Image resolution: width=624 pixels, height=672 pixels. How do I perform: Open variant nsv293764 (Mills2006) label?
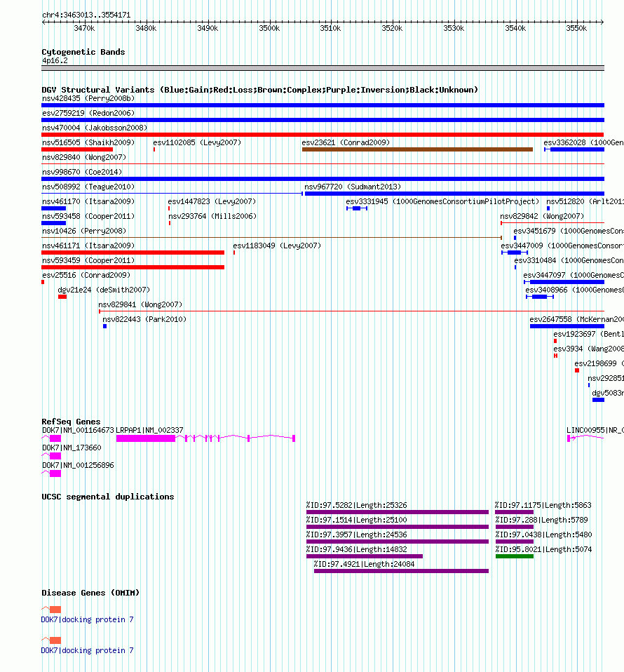[212, 216]
